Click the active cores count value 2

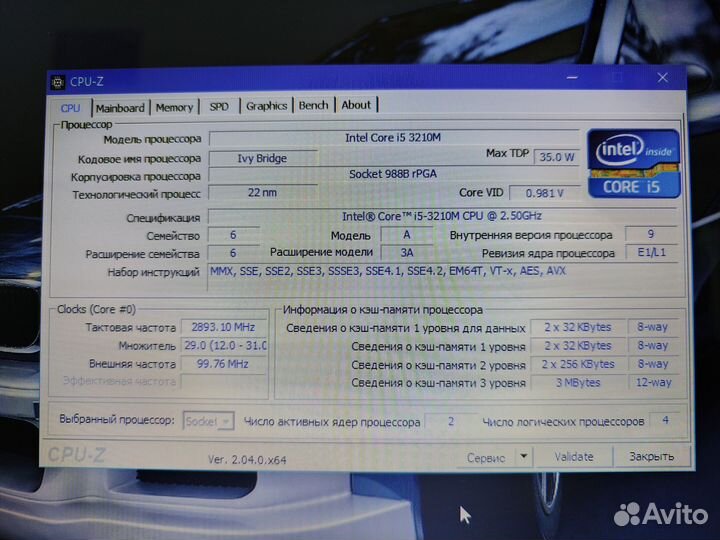[x=451, y=421]
